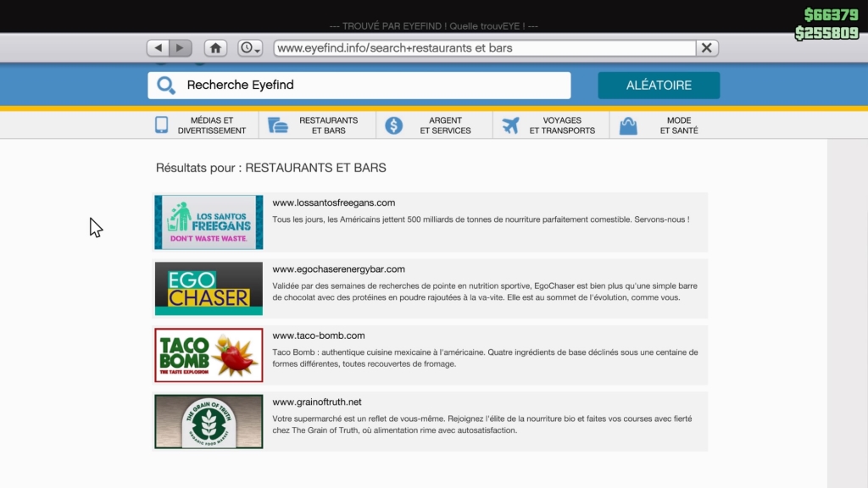868x488 pixels.
Task: Open the Ego Chaser thumbnail
Action: pyautogui.click(x=209, y=288)
